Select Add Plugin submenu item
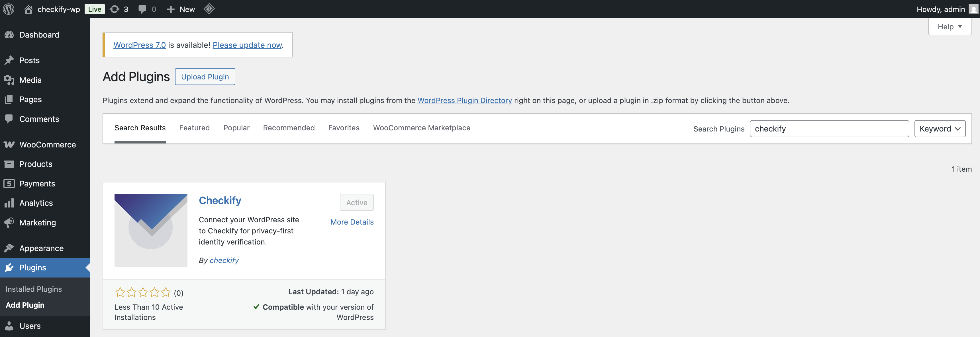 pos(25,305)
